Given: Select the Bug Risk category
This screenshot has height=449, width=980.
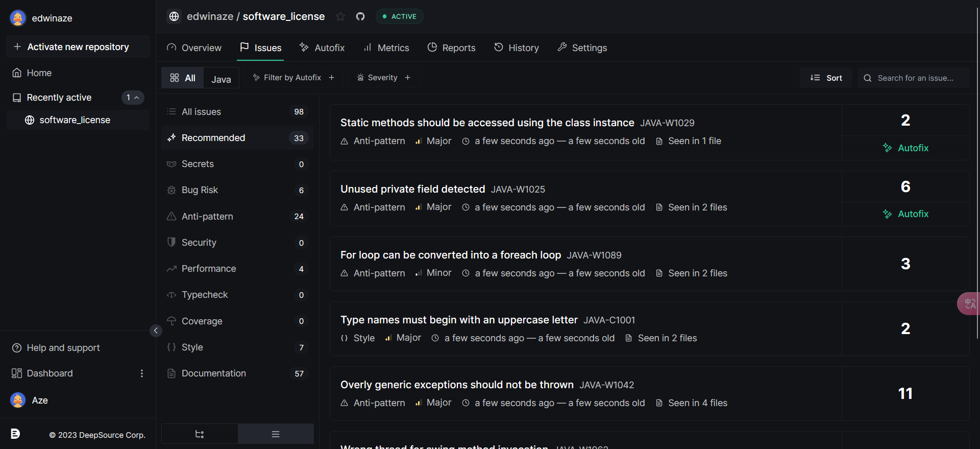Looking at the screenshot, I should coord(200,190).
